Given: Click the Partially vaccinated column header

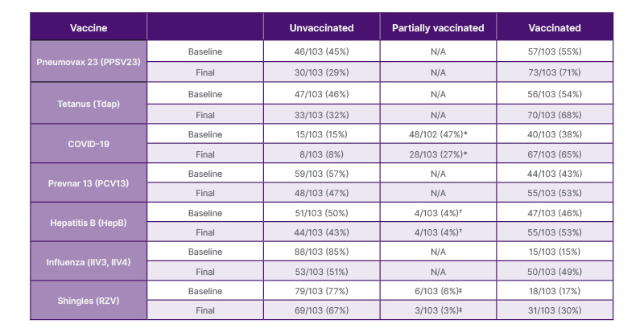Looking at the screenshot, I should 438,27.
